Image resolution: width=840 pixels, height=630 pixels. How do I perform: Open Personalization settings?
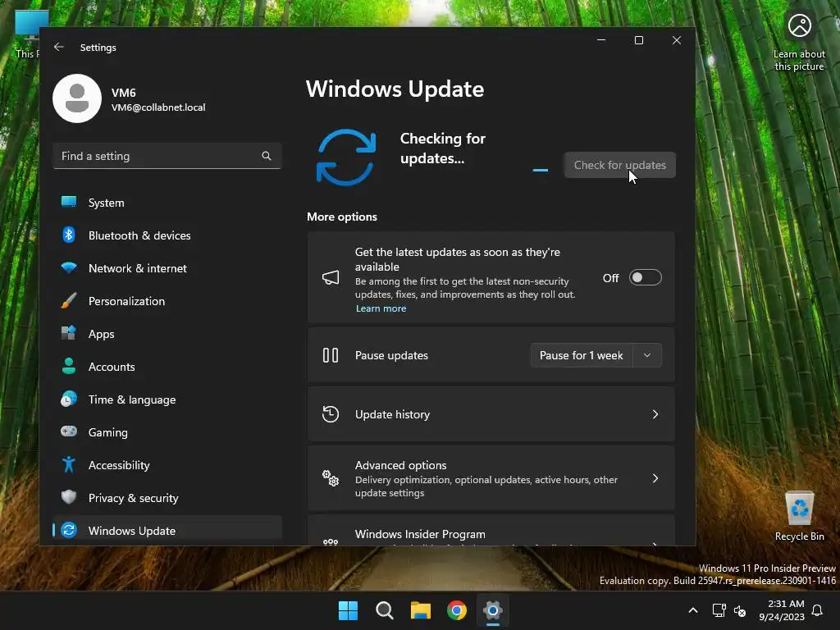pos(167,300)
